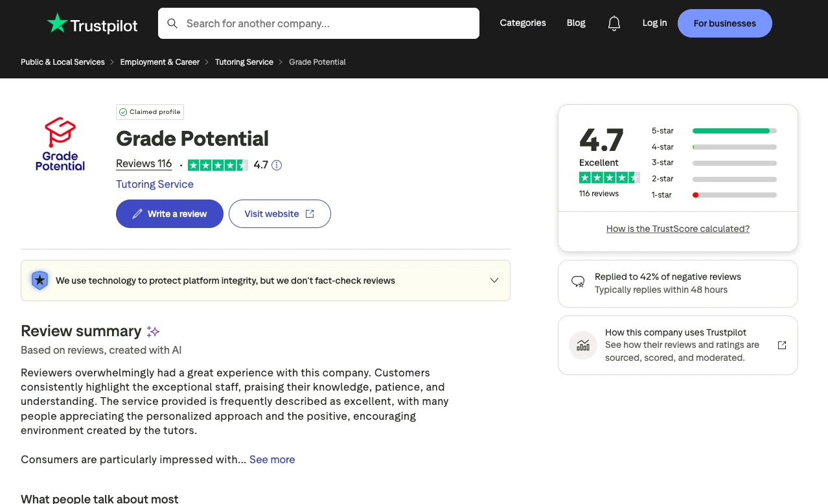Click the Log in link
Screen dimensions: 828x504
[x=654, y=23]
